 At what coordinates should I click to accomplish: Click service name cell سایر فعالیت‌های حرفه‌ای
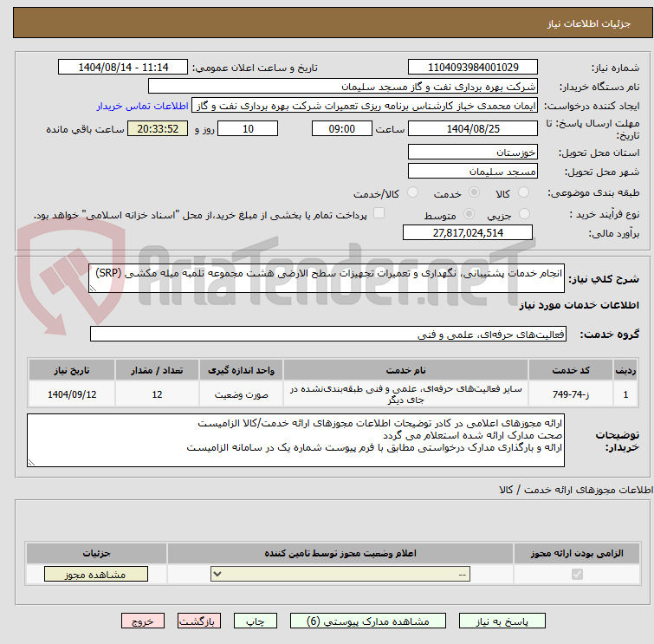(406, 394)
